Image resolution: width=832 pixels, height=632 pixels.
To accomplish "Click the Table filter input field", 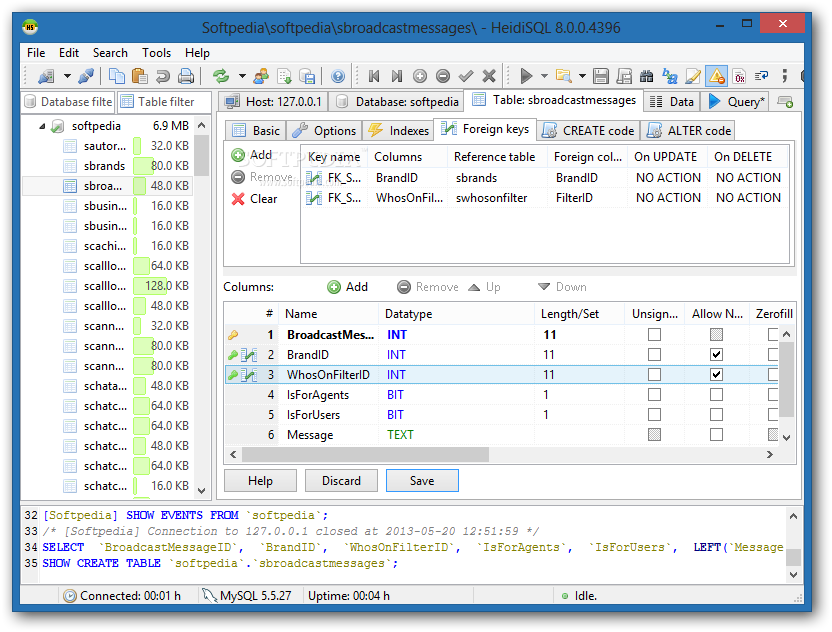I will pos(166,102).
